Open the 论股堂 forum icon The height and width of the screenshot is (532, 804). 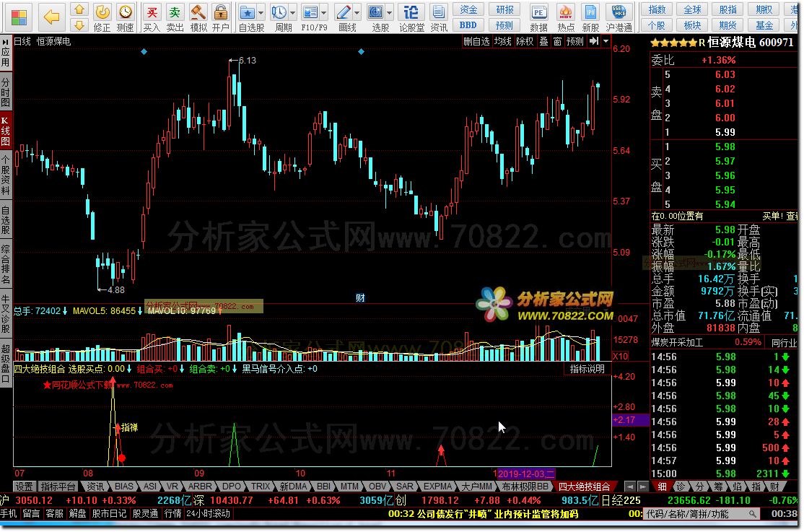click(x=411, y=12)
